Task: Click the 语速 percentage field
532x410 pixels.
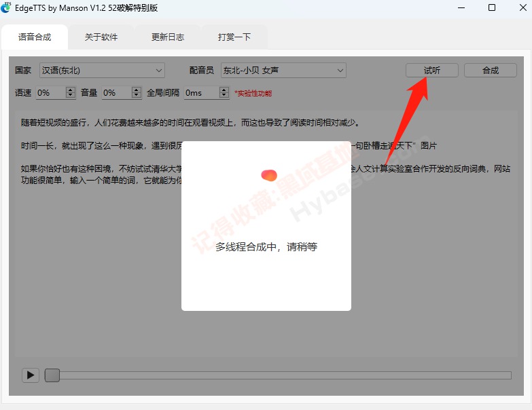Action: coord(51,92)
